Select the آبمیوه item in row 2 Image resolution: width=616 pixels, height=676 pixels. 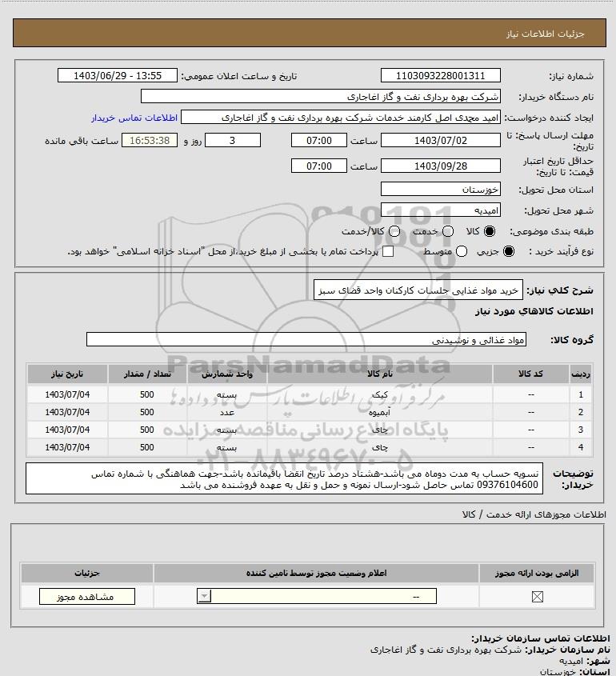coord(380,412)
